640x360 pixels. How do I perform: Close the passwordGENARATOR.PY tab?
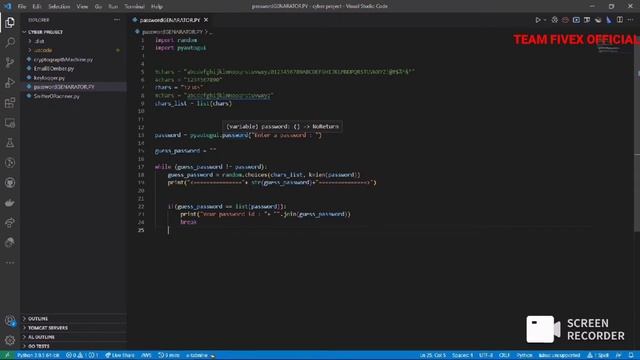pos(206,20)
